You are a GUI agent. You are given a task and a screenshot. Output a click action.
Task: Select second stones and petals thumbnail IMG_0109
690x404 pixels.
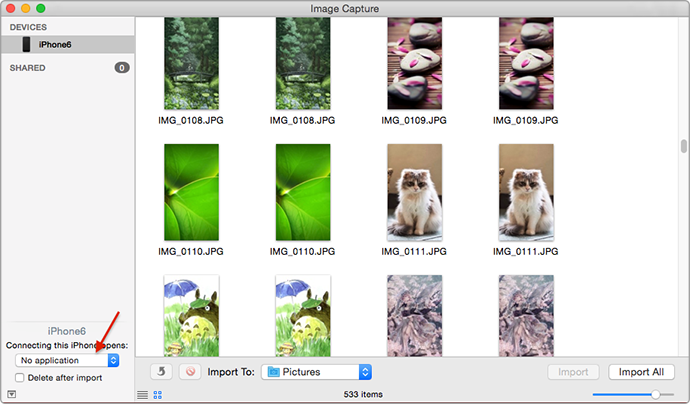(526, 63)
